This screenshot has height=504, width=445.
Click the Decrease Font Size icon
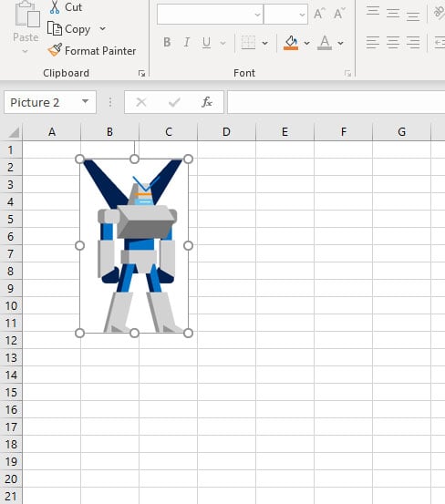point(339,14)
